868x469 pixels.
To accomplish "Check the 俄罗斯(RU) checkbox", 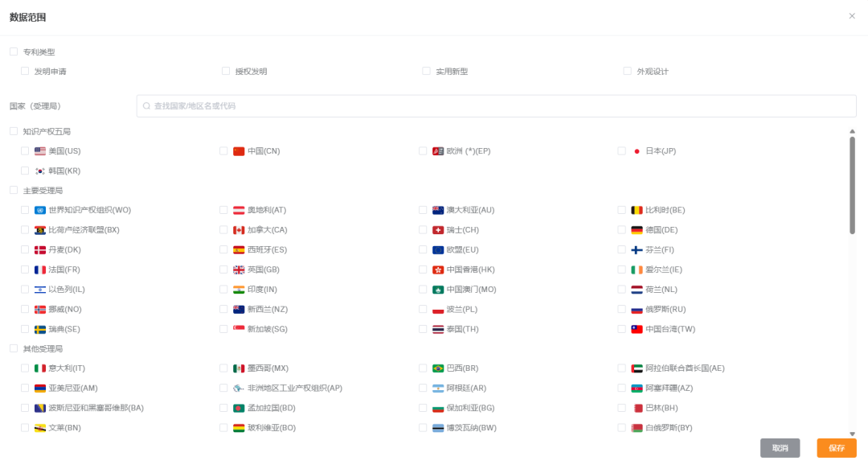I will (x=621, y=310).
